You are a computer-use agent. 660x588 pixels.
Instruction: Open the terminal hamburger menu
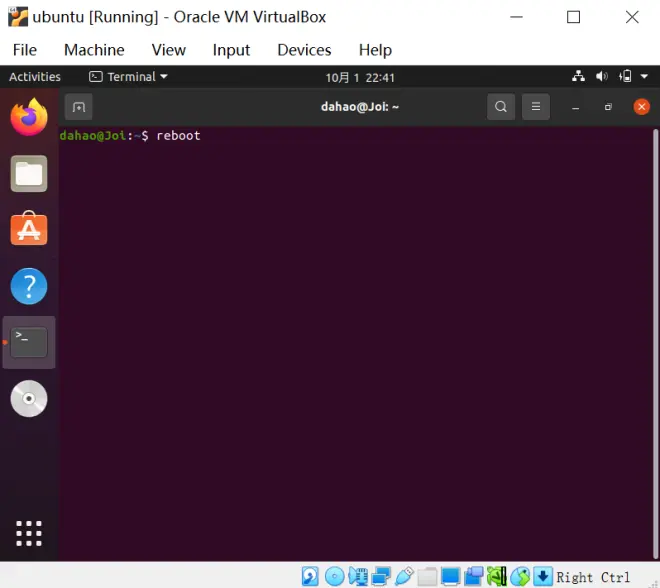point(536,107)
